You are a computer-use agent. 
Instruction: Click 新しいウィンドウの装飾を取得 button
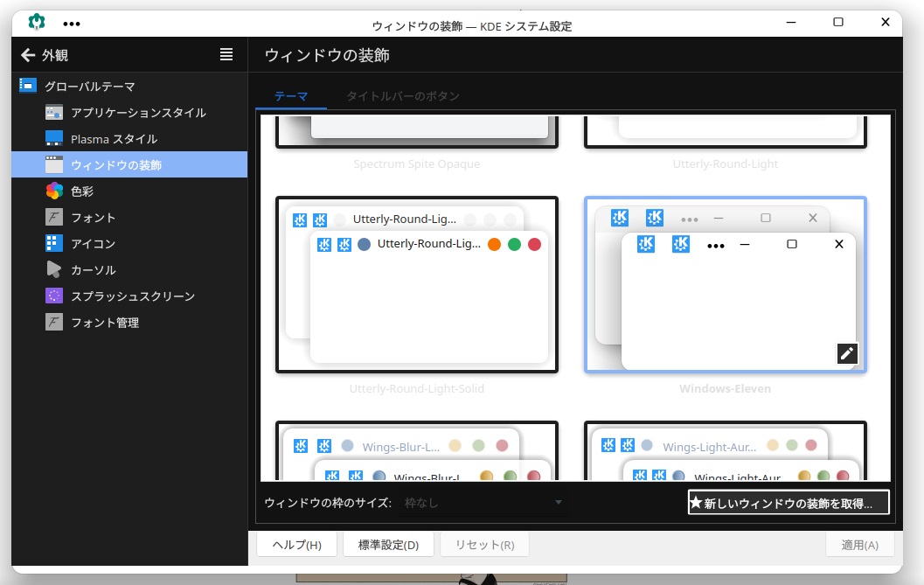pyautogui.click(x=788, y=503)
